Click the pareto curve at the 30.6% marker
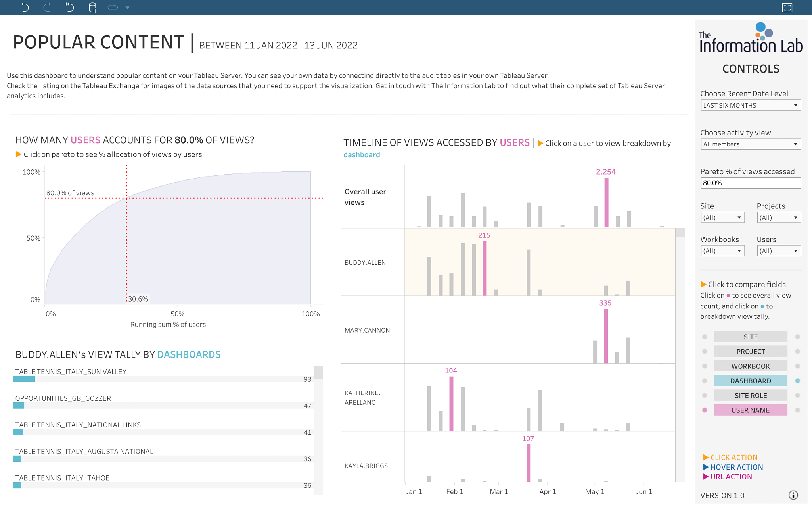 [126, 197]
